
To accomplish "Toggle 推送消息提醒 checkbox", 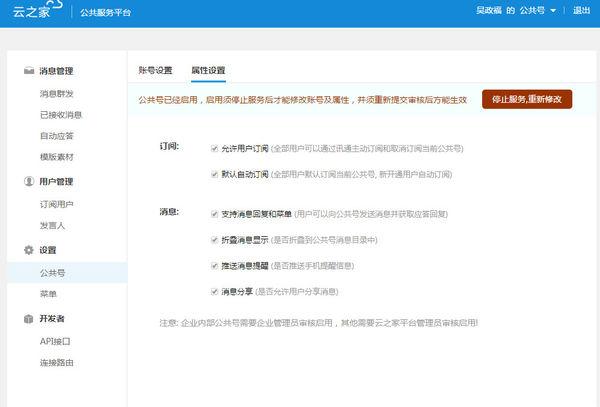I will coord(214,265).
